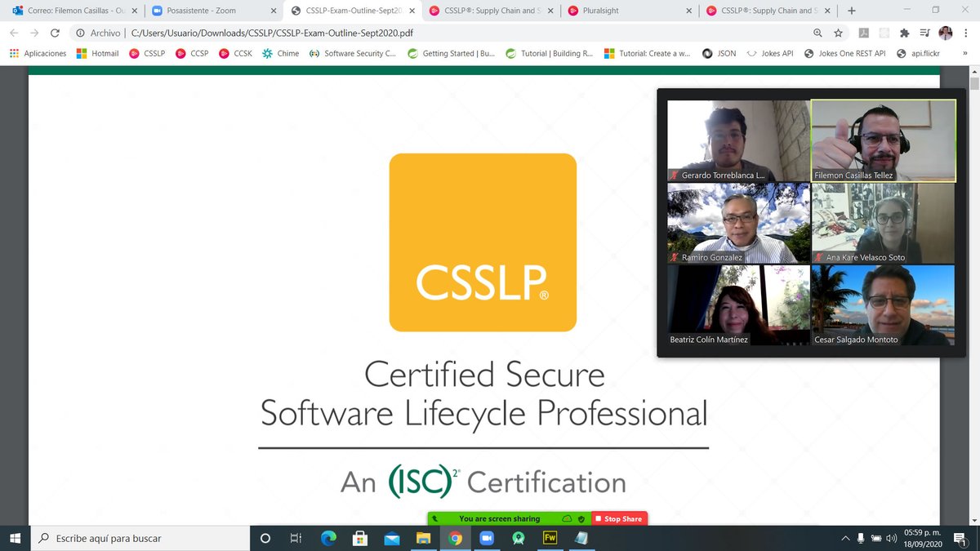This screenshot has height=551, width=980.
Task: Open Adobe Fireworks from taskbar
Action: pyautogui.click(x=550, y=538)
